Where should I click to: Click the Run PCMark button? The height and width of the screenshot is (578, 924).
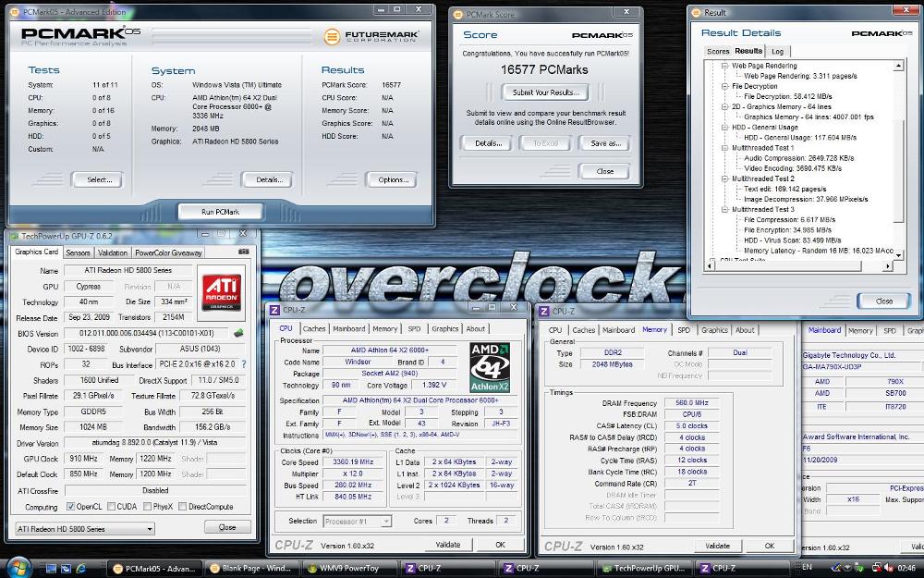pos(220,212)
